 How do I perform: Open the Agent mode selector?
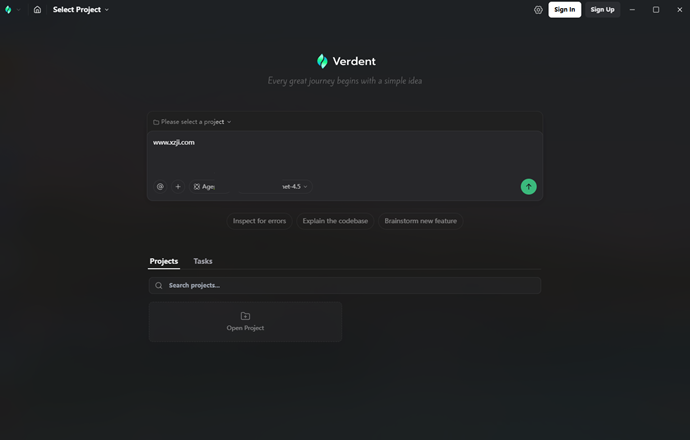click(x=205, y=186)
